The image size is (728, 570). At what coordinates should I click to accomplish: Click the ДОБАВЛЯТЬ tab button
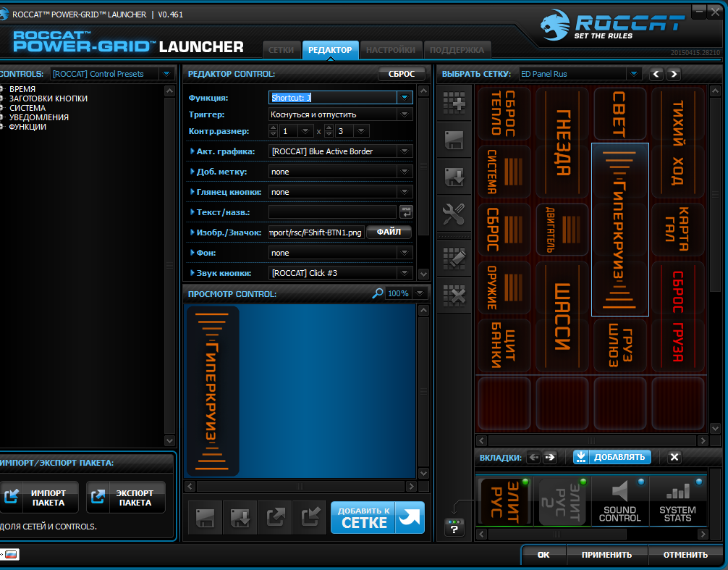pyautogui.click(x=612, y=457)
